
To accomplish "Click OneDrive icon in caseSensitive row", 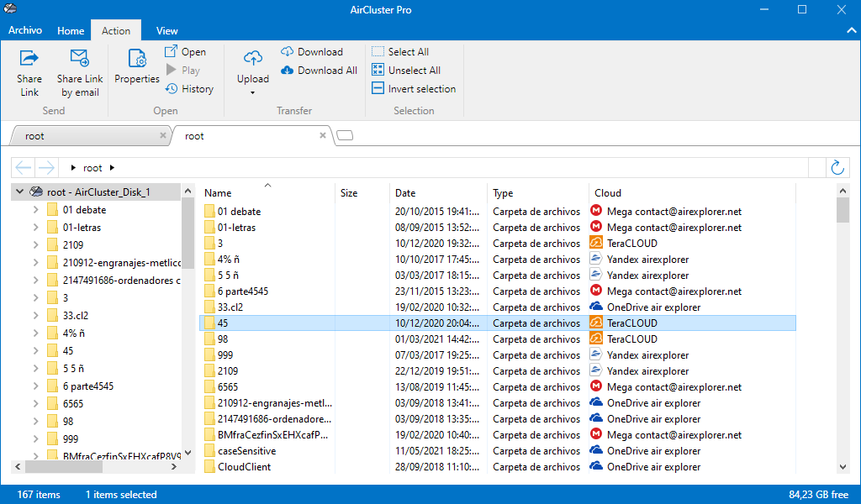I will [x=596, y=449].
